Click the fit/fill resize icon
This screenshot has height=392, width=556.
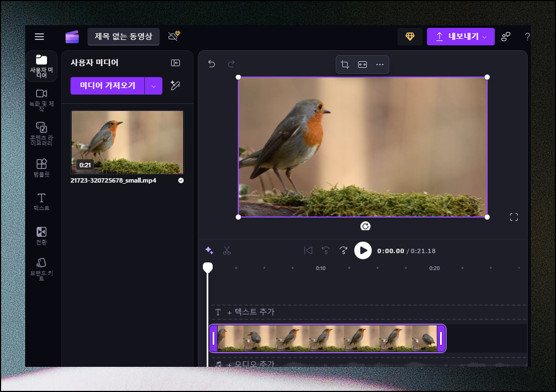362,64
